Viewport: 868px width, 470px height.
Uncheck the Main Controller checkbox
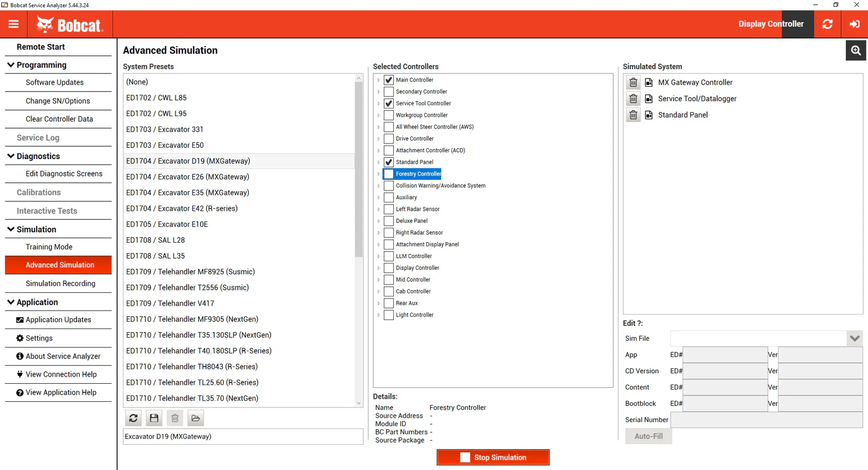coord(389,80)
